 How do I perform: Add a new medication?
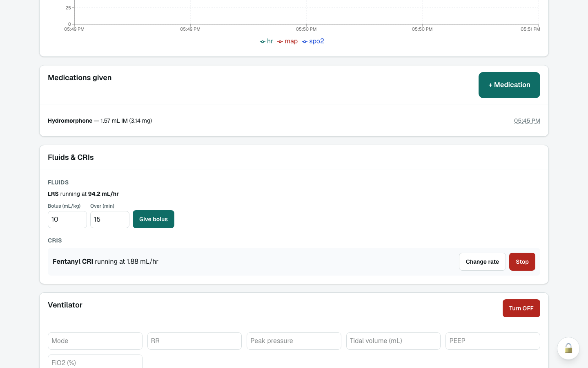[x=509, y=85]
